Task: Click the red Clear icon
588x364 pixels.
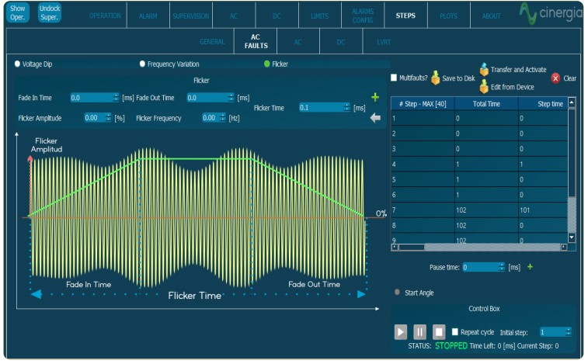Action: tap(555, 78)
